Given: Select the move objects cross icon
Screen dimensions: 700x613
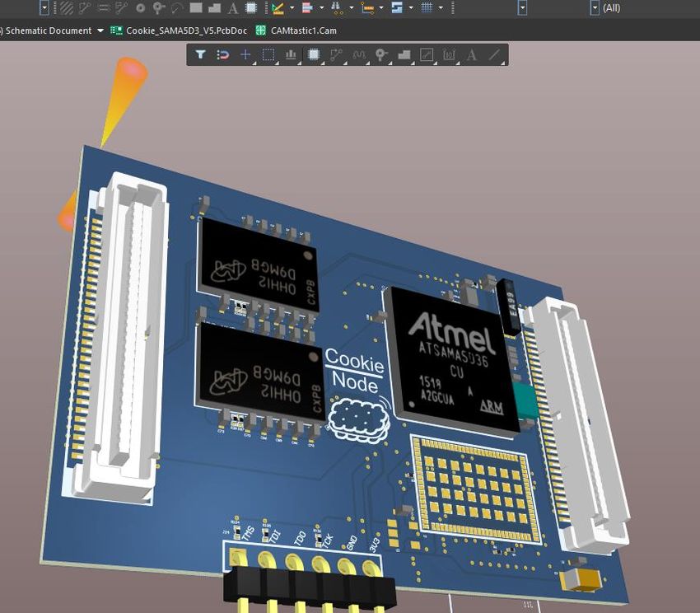Looking at the screenshot, I should click(x=245, y=54).
